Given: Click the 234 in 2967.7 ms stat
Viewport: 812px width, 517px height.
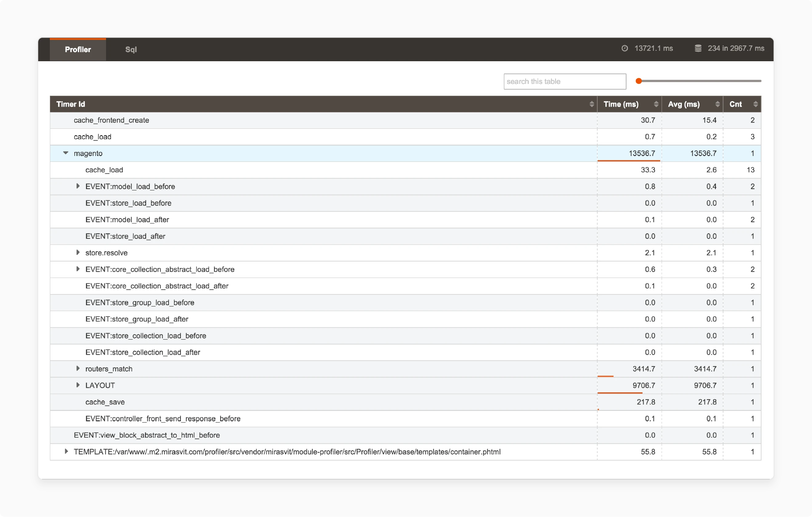Looking at the screenshot, I should (736, 48).
